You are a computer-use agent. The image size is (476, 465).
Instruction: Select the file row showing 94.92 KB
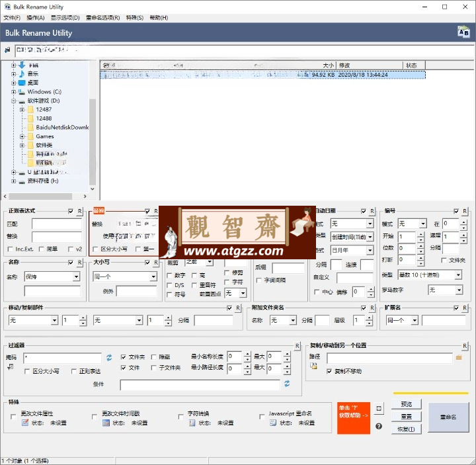(262, 75)
